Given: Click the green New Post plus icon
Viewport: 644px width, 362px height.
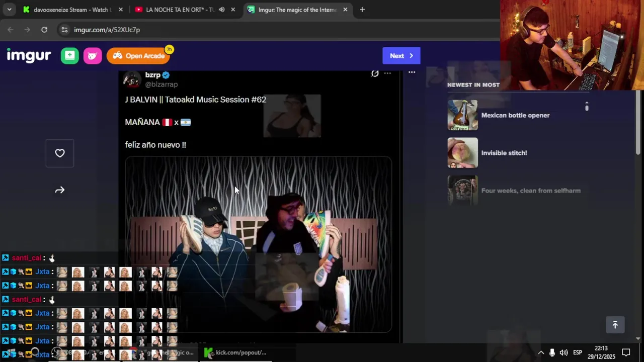Looking at the screenshot, I should pyautogui.click(x=70, y=56).
